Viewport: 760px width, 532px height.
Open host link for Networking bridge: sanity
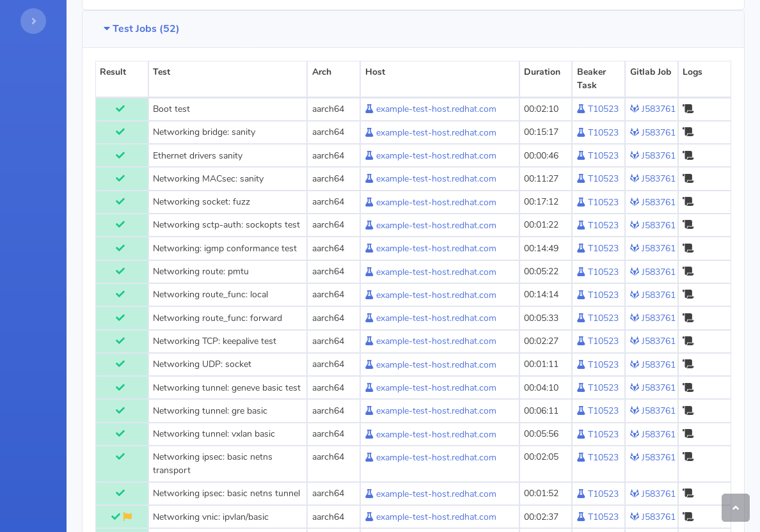(x=436, y=132)
